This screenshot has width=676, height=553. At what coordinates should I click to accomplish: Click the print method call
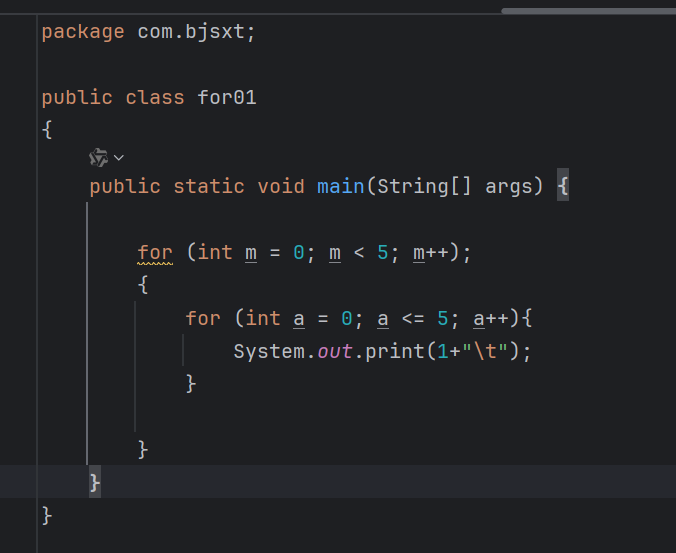click(x=389, y=352)
